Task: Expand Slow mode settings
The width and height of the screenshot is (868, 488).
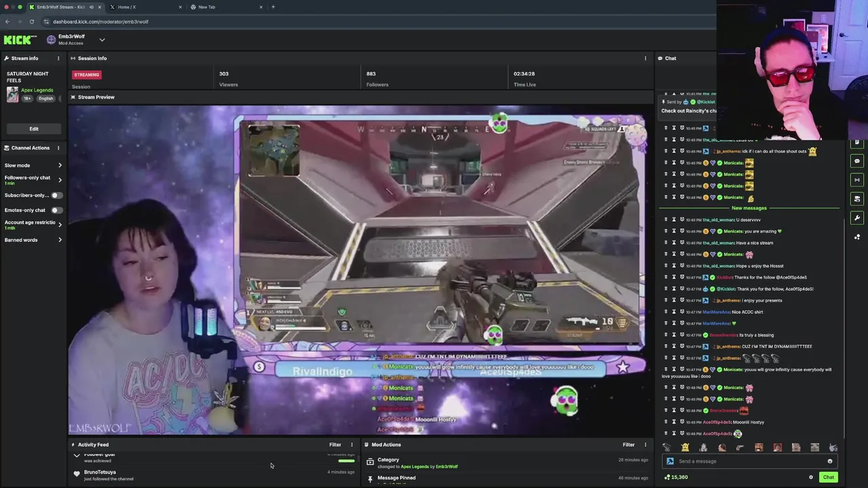Action: tap(60, 165)
